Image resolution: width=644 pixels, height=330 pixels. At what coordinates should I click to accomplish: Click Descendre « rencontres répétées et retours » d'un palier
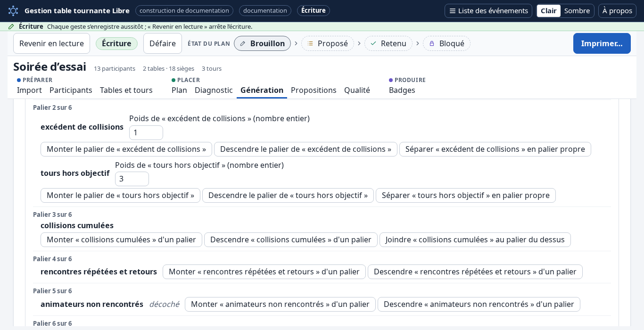click(475, 272)
